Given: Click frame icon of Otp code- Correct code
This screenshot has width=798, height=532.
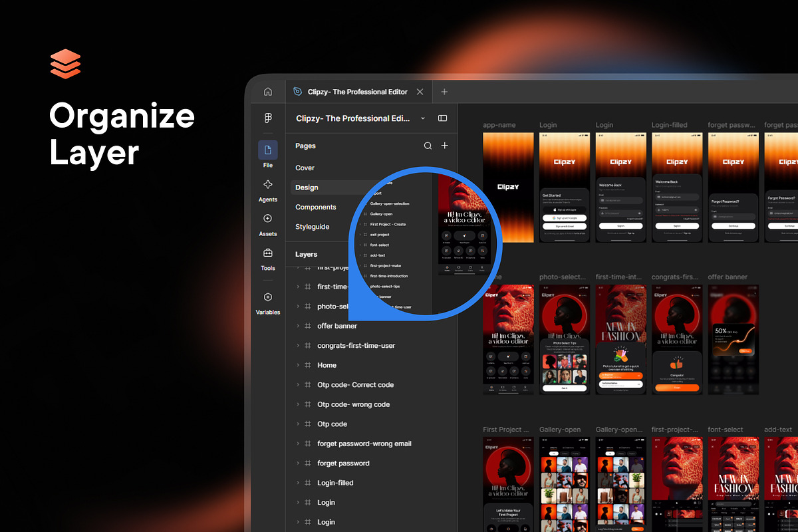Looking at the screenshot, I should point(307,385).
